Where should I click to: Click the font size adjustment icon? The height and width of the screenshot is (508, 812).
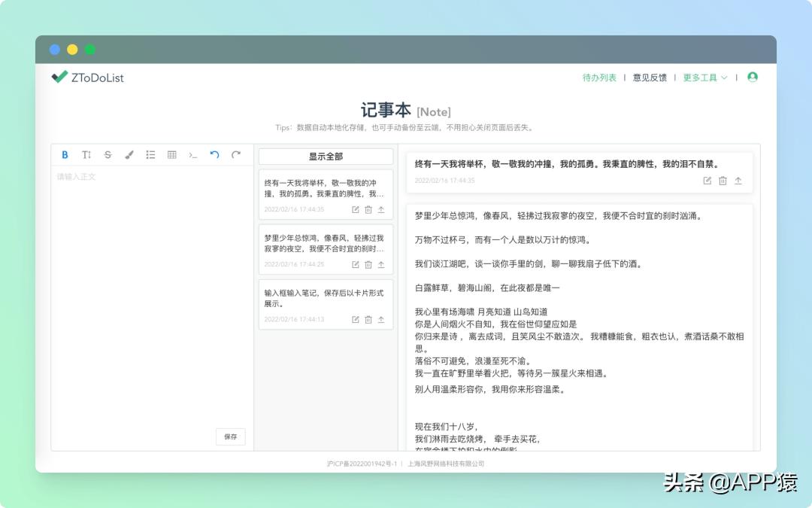[86, 155]
